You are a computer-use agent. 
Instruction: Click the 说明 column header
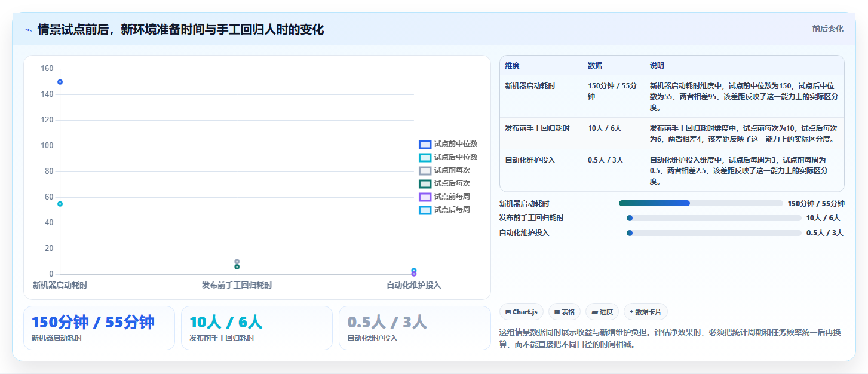tap(657, 66)
